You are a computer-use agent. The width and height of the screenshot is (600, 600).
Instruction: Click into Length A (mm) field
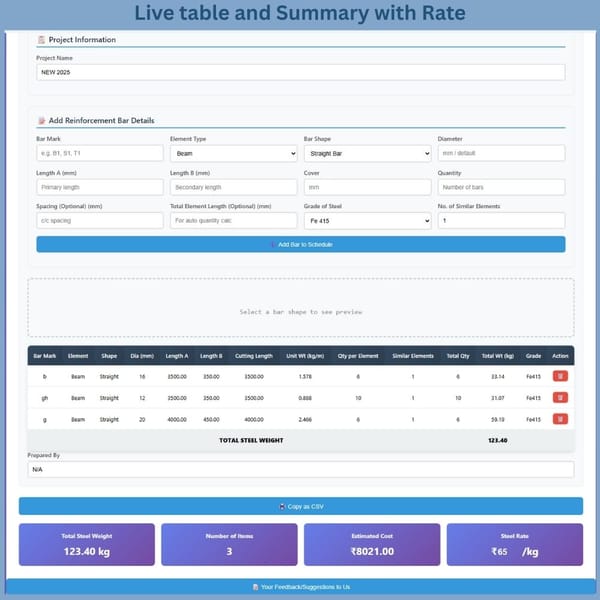99,187
